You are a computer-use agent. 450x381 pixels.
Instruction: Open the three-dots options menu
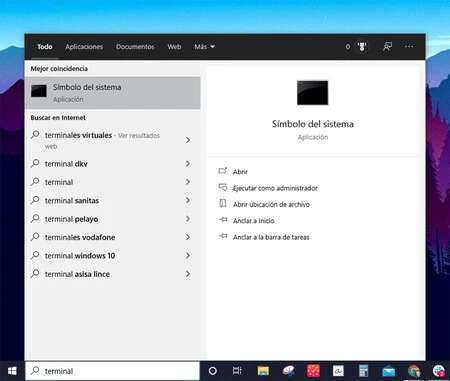(409, 46)
